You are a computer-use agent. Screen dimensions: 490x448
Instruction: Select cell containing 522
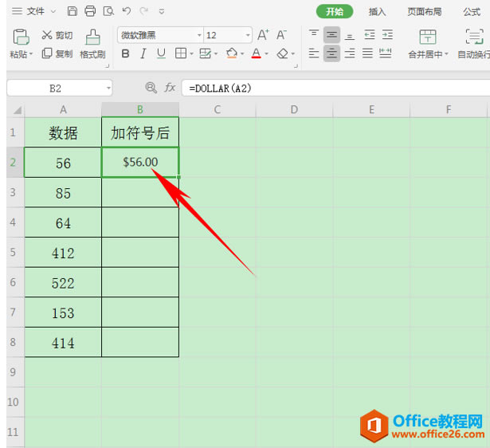point(63,282)
